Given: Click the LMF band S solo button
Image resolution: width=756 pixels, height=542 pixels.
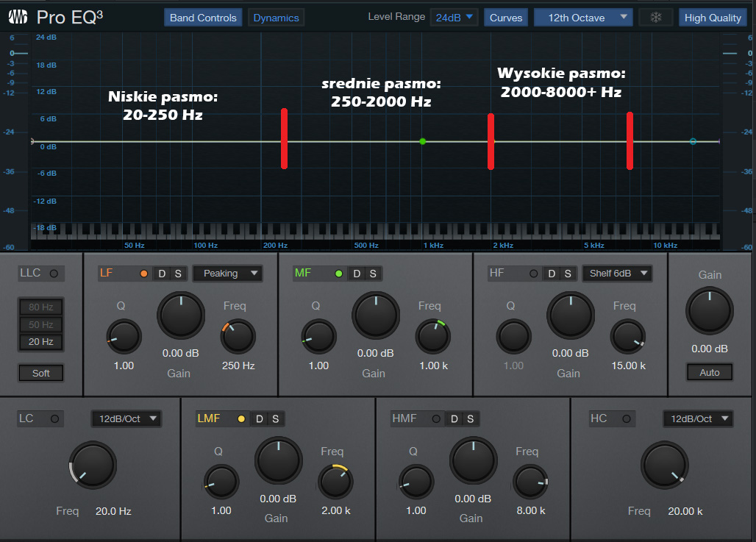Looking at the screenshot, I should [275, 419].
